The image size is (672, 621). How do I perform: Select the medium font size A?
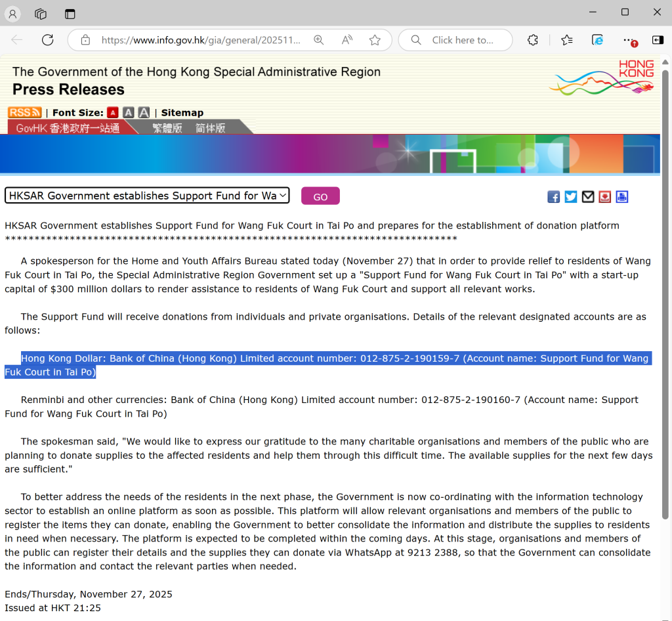(x=129, y=112)
